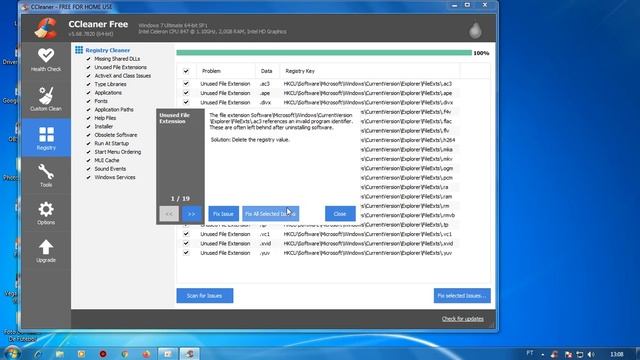Click the Fix Issue button

223,214
